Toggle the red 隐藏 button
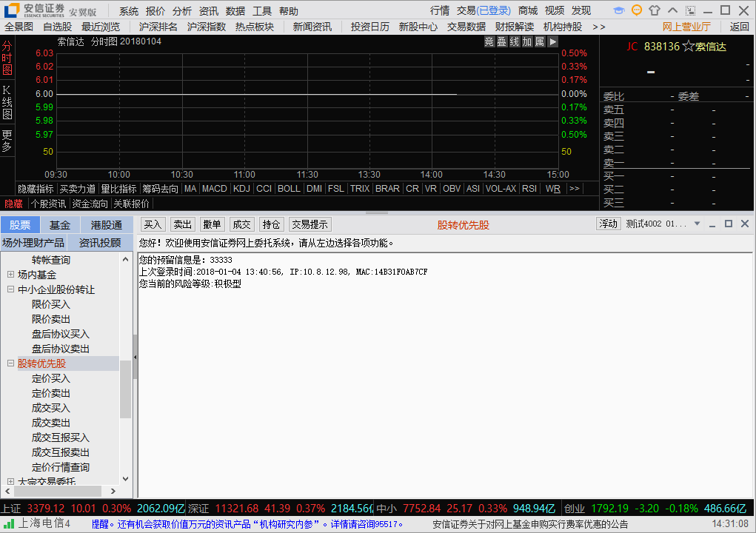 [x=13, y=204]
